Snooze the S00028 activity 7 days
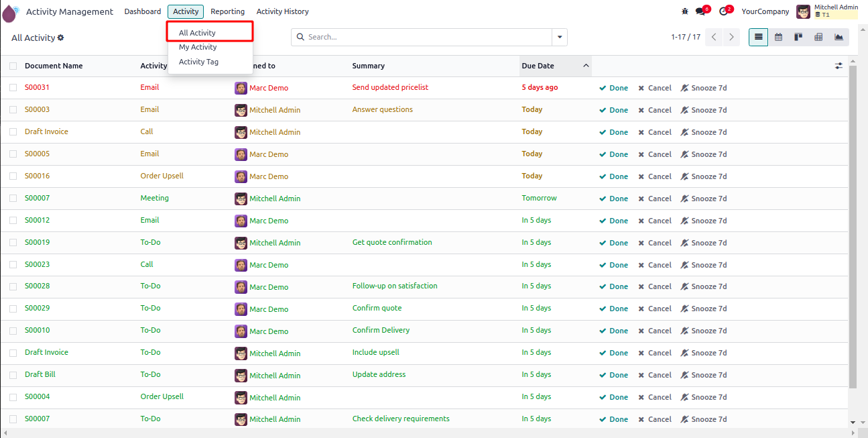The height and width of the screenshot is (438, 868). pyautogui.click(x=704, y=286)
